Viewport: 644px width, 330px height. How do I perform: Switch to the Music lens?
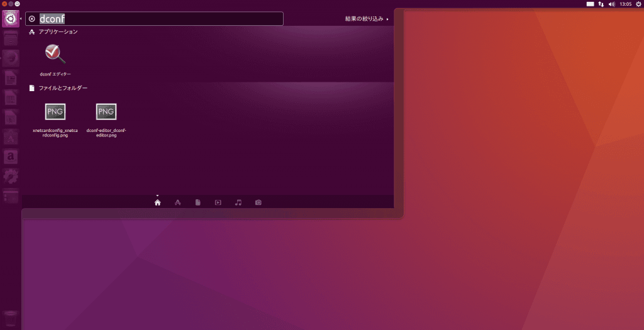(x=238, y=202)
